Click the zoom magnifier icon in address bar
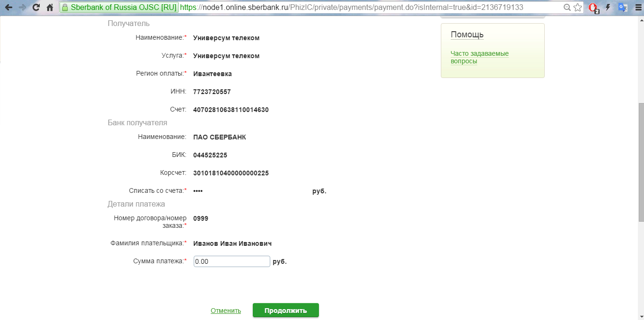The image size is (644, 320). click(567, 8)
